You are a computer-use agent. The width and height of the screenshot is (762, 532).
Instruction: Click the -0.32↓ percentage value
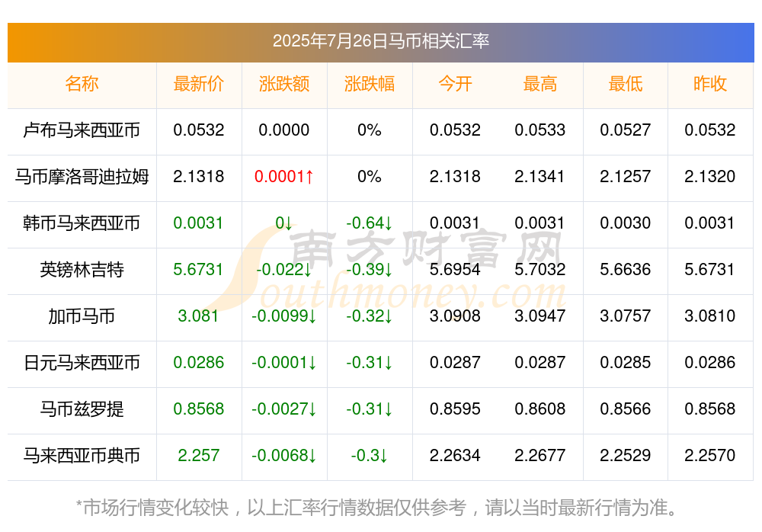point(370,316)
